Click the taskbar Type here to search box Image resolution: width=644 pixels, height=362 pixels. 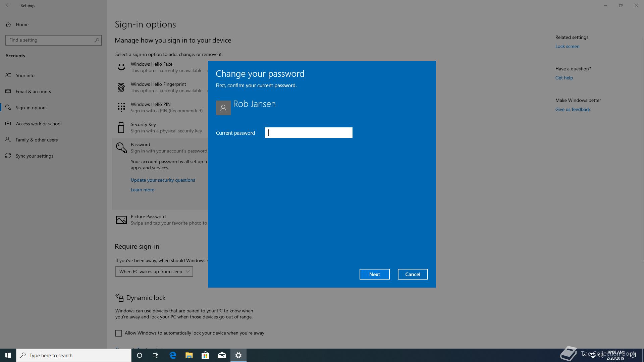(74, 355)
